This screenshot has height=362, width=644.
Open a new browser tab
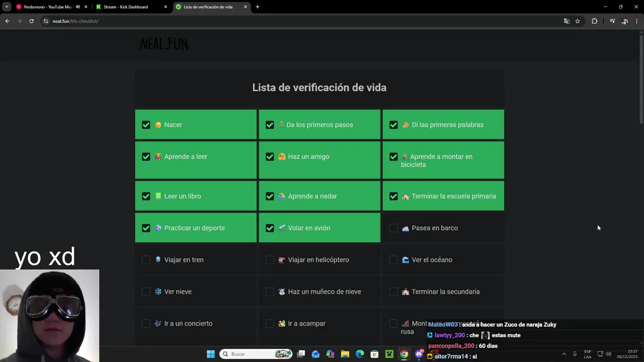coord(258,7)
